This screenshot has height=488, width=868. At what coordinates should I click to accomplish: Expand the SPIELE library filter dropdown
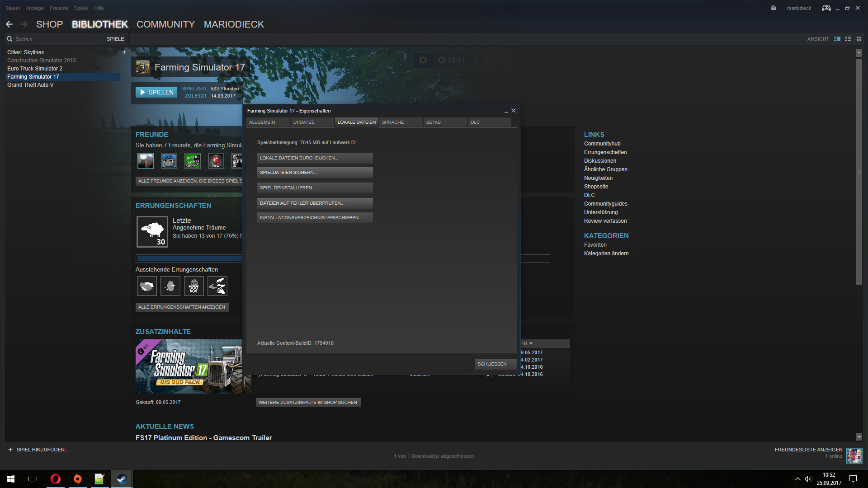click(115, 39)
